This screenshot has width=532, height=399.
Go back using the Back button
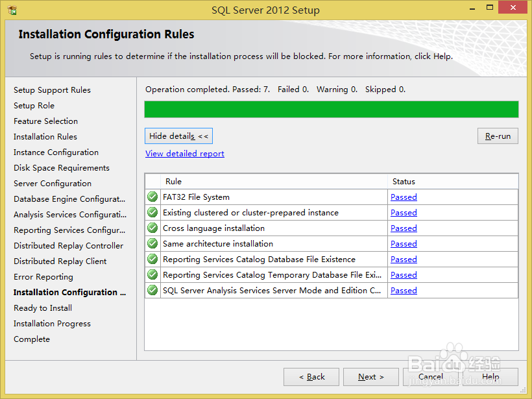(x=311, y=376)
